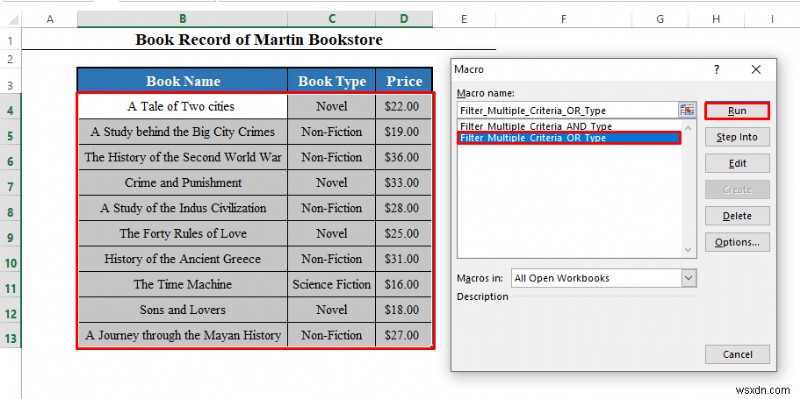Viewport: 800px width, 399px height.
Task: Click the Select All corner triangle
Action: click(13, 20)
